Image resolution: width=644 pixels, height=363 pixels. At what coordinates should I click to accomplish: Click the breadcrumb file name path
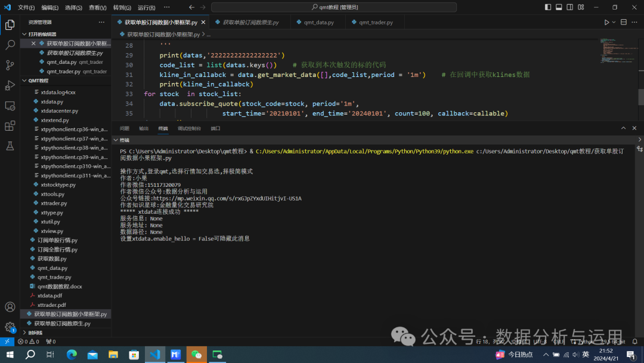[x=163, y=35]
